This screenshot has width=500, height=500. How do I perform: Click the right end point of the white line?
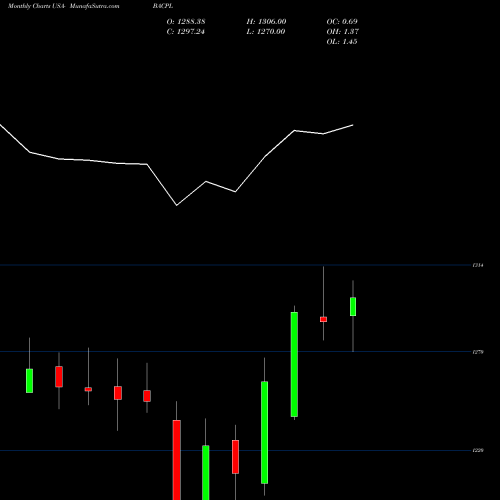[353, 125]
